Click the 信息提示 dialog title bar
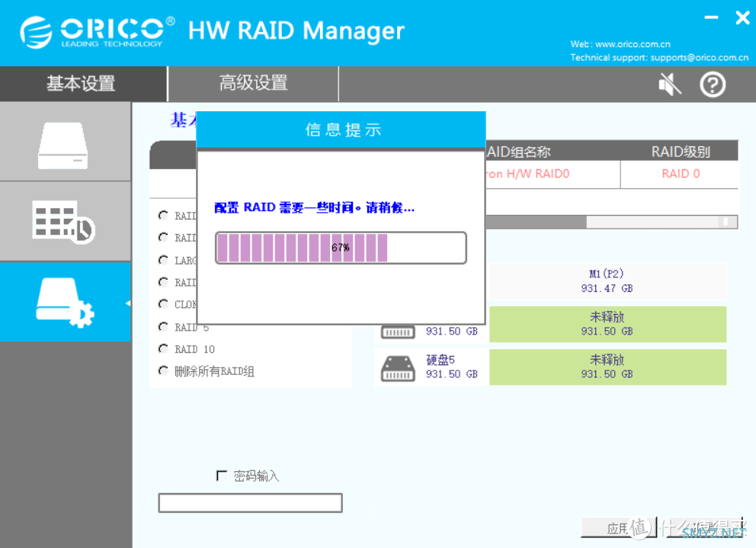Image resolution: width=756 pixels, height=548 pixels. [341, 130]
